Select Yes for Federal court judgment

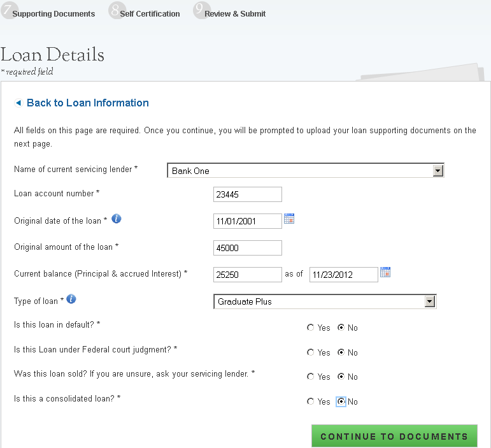[x=310, y=352]
